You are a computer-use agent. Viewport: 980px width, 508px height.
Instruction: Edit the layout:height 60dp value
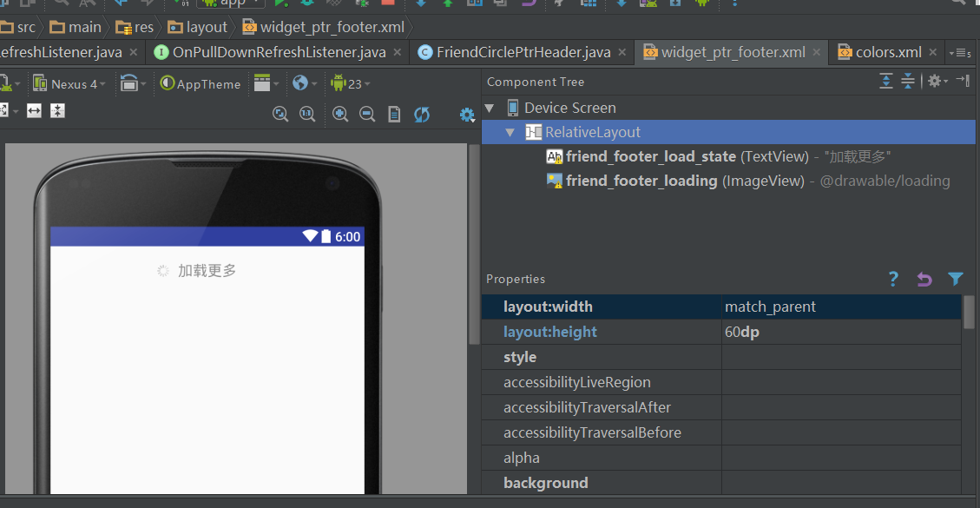pos(841,332)
